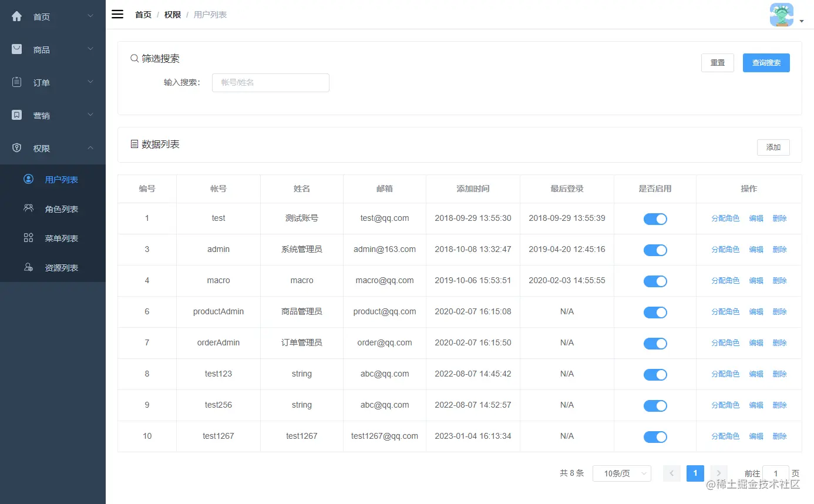Open 菜单列表 menu item
The height and width of the screenshot is (504, 814).
coord(53,238)
